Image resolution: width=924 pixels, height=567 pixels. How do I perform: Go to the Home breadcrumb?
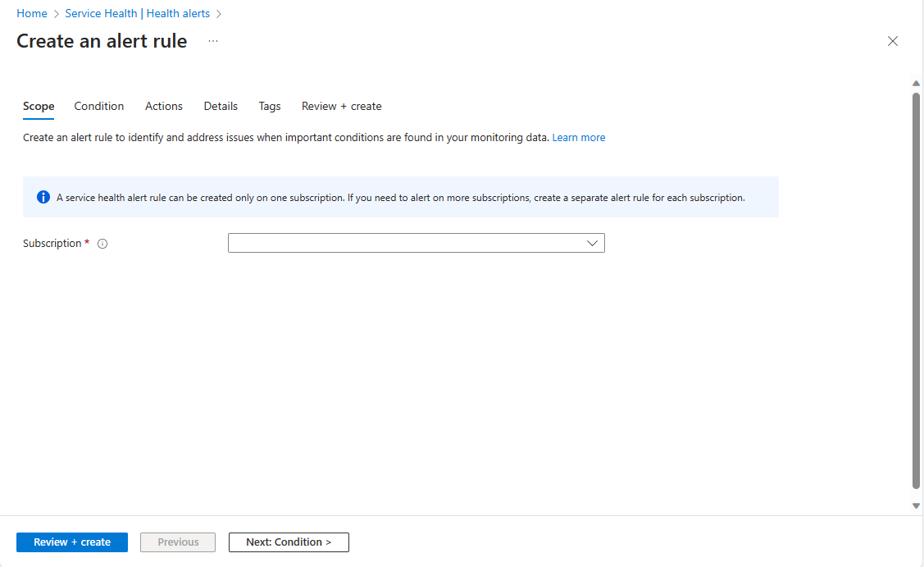pos(32,14)
